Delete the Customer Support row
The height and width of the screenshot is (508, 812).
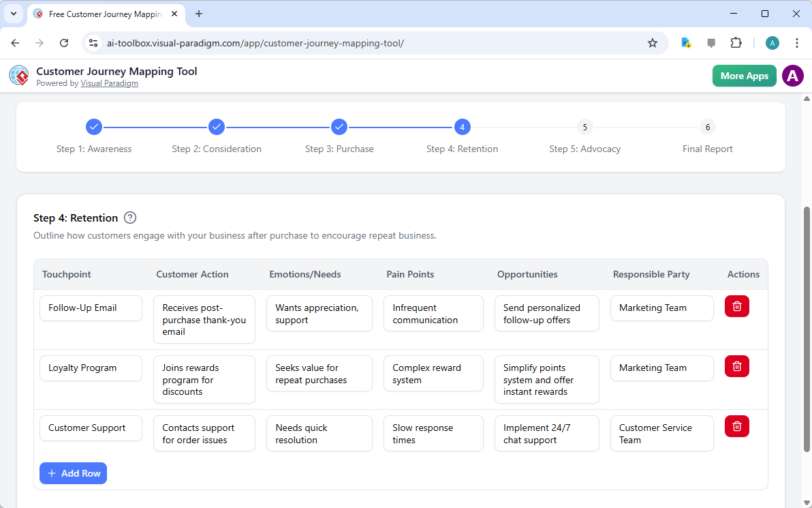(736, 426)
